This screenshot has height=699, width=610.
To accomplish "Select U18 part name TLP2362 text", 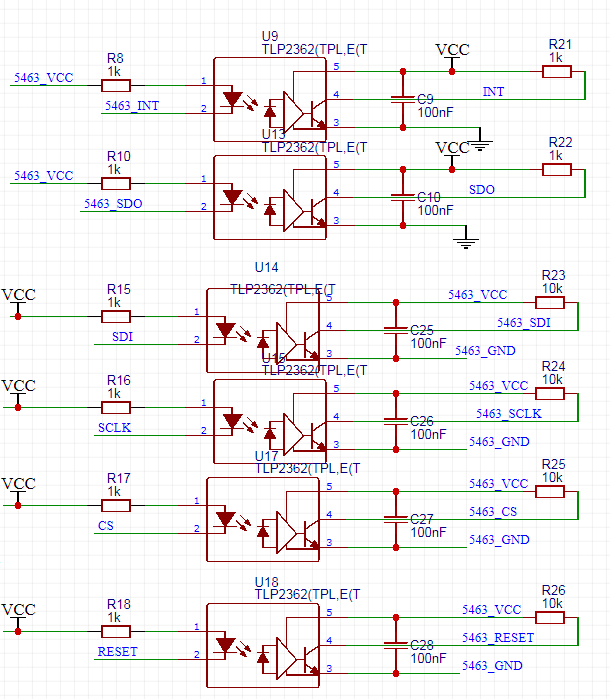I will (x=307, y=595).
